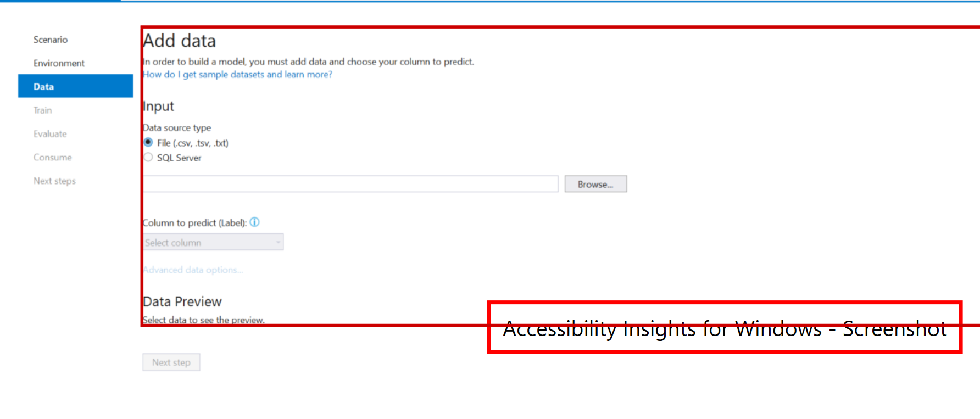Viewport: 980px width, 419px height.
Task: Go to the Consume section
Action: [x=52, y=157]
